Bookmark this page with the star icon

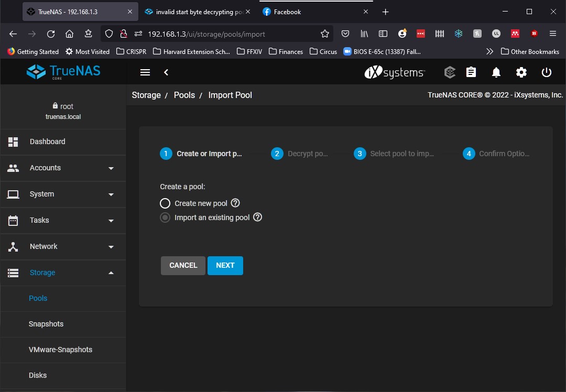click(325, 34)
